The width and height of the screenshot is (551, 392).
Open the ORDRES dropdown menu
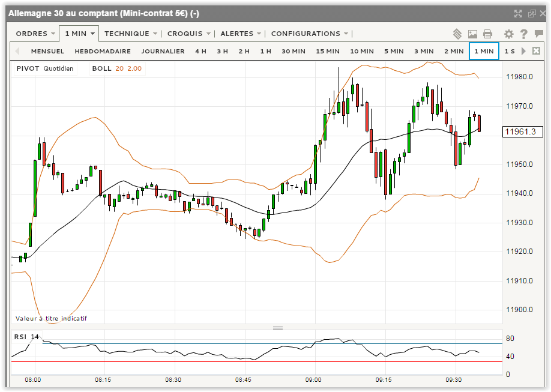coord(35,34)
